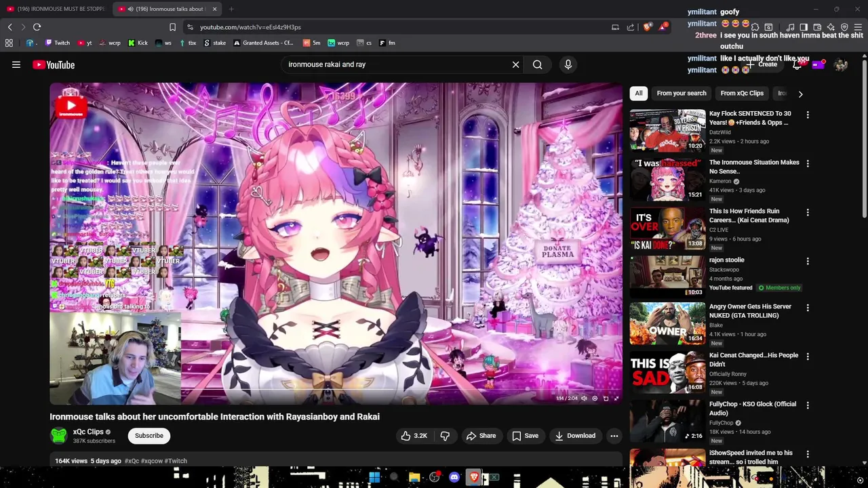
Task: Open Brave Shields lion icon
Action: click(x=647, y=27)
